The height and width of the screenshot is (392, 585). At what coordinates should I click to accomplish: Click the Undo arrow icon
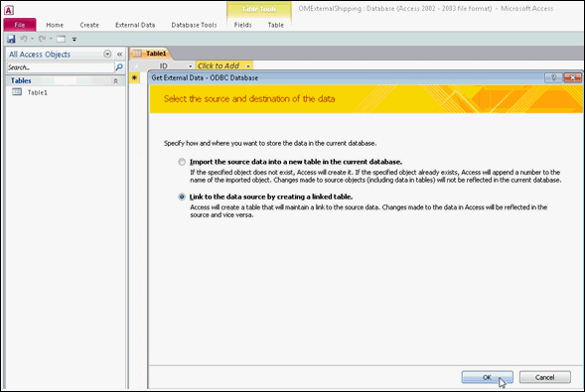click(24, 39)
